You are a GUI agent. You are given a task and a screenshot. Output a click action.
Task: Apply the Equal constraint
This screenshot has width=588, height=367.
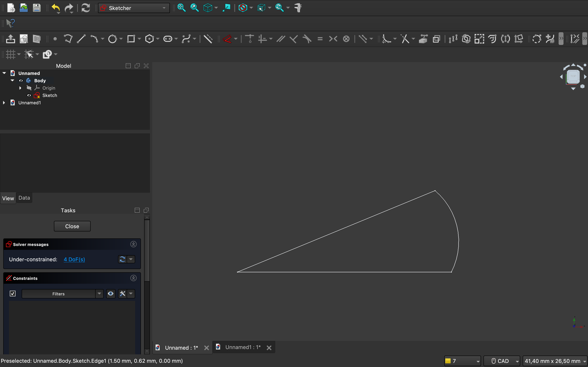click(320, 39)
